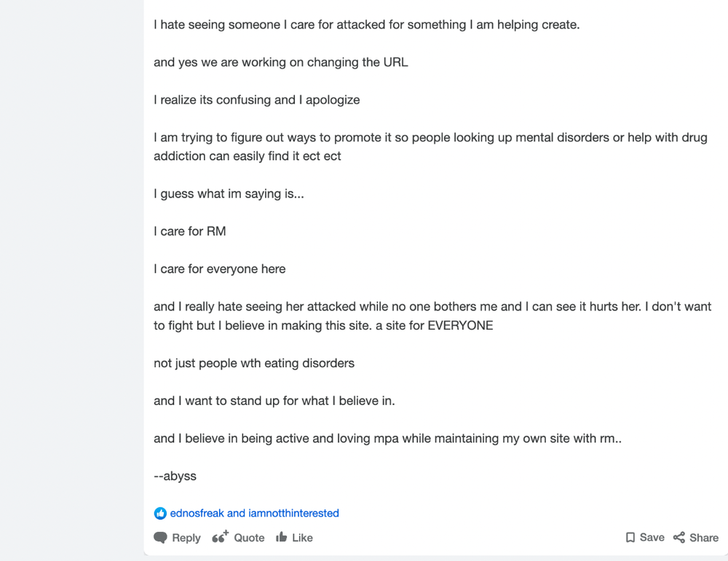Screen dimensions: 728x561
Task: Click the Reply speech bubble icon
Action: (x=160, y=538)
